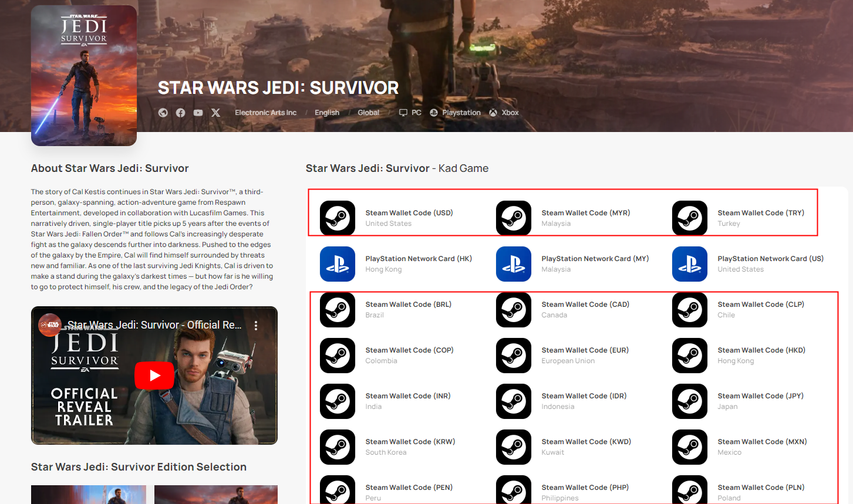The image size is (853, 504).
Task: Click the Jedi Survivor cover art image
Action: [84, 76]
